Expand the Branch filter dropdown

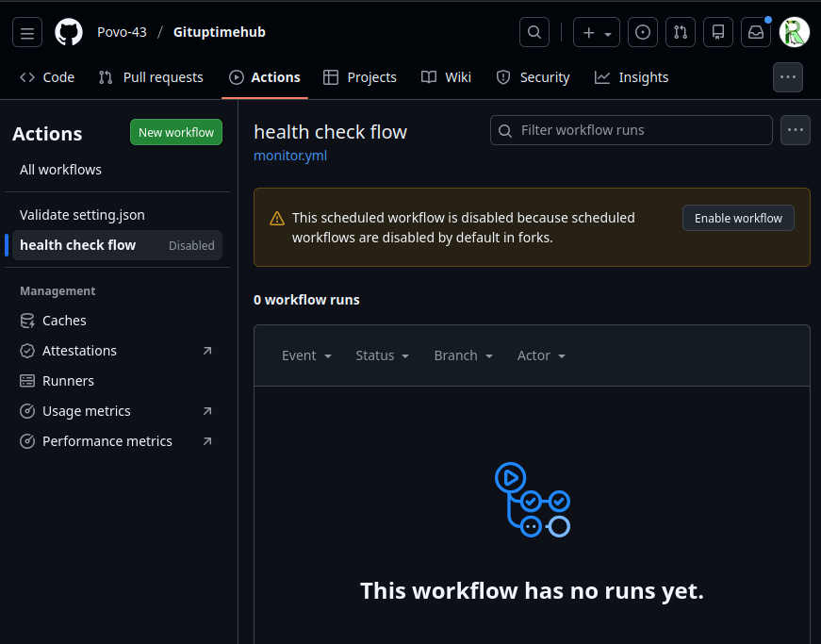463,355
